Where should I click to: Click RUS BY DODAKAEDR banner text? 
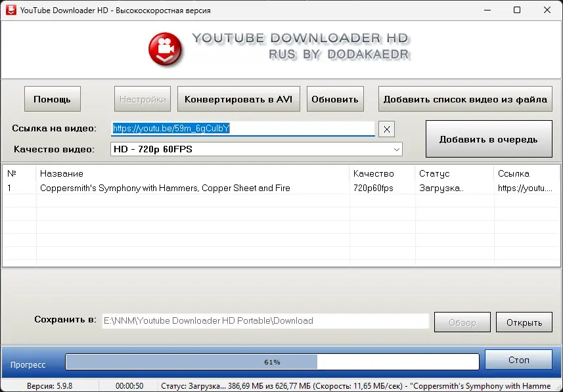coord(339,54)
